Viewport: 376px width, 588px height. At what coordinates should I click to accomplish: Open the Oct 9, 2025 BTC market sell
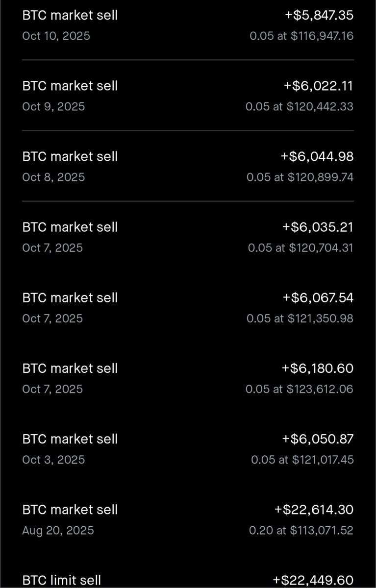coord(188,96)
